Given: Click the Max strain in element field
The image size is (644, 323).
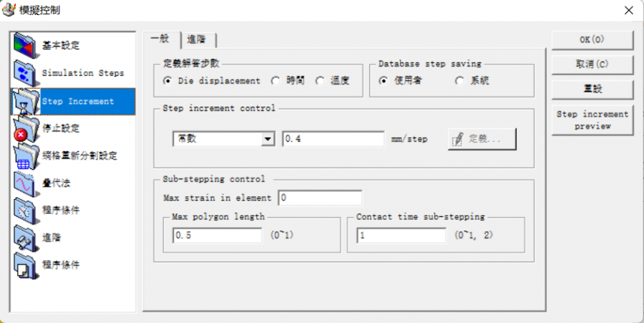Looking at the screenshot, I should 320,198.
